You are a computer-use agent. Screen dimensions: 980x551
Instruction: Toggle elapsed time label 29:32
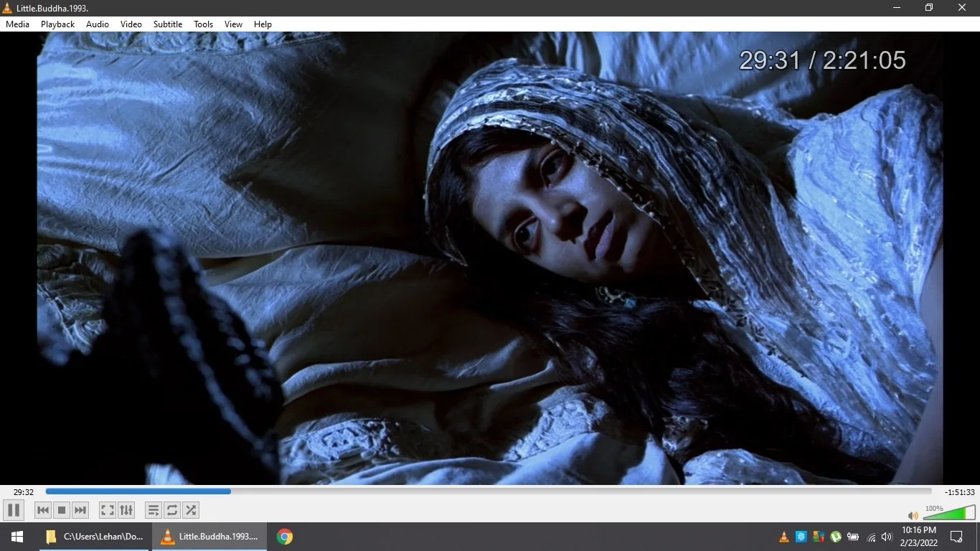tap(24, 492)
